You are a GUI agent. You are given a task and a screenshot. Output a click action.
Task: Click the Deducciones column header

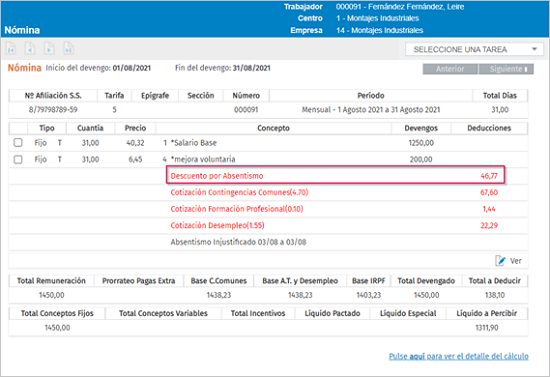coord(489,128)
